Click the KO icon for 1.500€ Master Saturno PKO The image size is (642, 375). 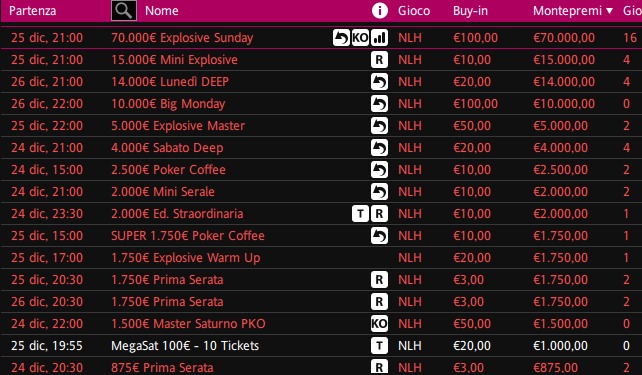[x=380, y=324]
